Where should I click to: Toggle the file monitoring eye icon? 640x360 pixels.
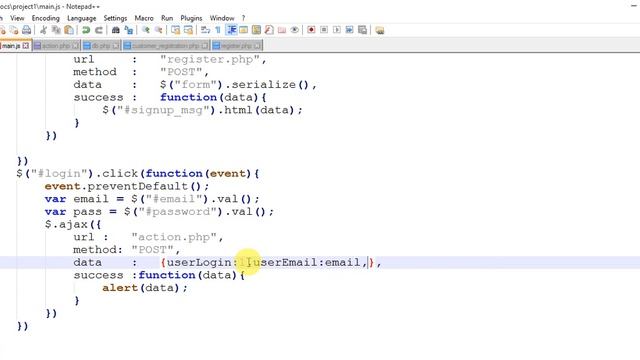(x=294, y=30)
